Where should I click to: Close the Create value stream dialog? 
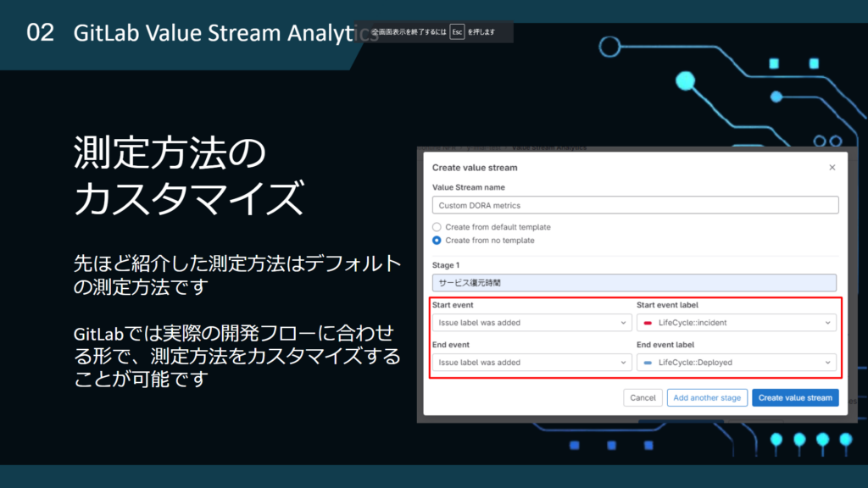832,167
